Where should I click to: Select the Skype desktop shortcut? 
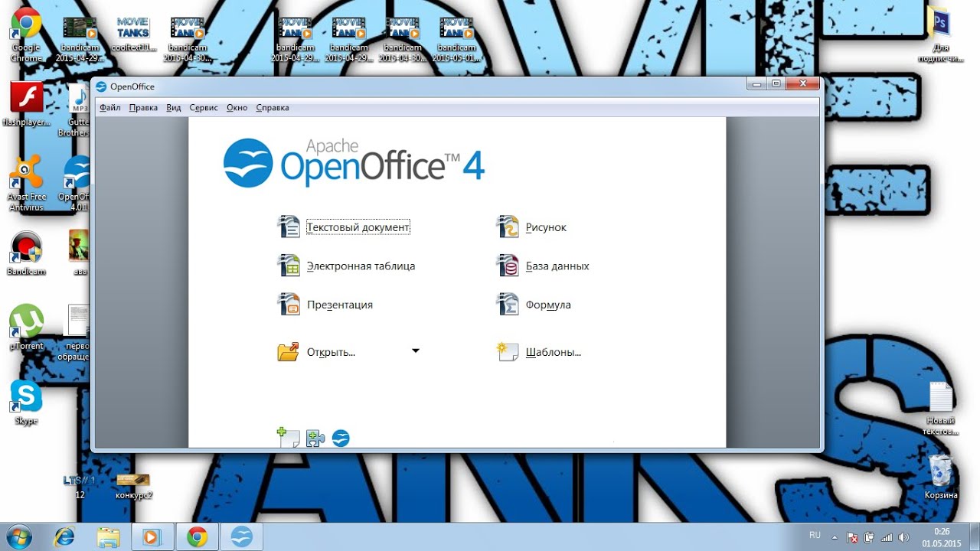tap(26, 403)
